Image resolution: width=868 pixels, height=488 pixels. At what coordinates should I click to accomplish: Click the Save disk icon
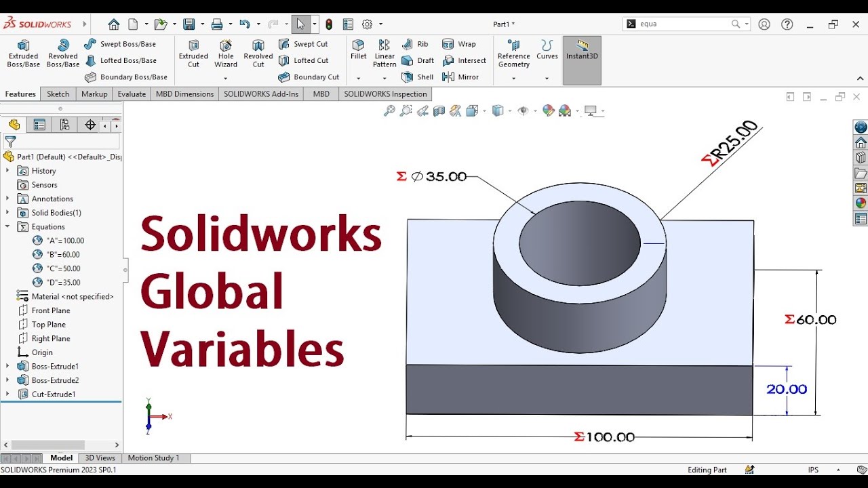(189, 24)
